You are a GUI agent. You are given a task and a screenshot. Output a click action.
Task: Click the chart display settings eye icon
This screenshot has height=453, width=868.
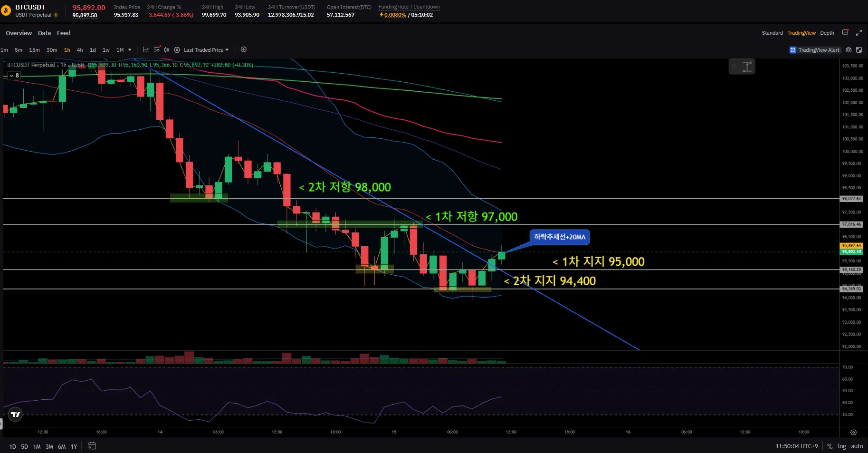[x=157, y=50]
